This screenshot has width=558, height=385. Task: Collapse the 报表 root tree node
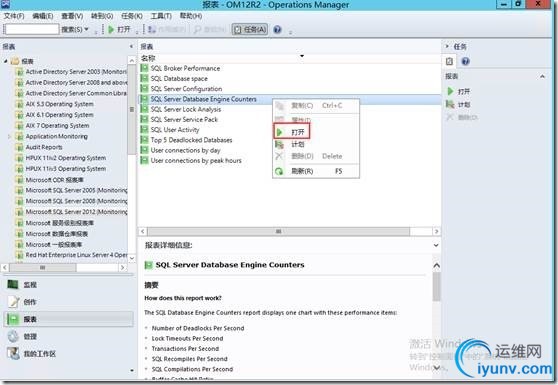pos(6,61)
